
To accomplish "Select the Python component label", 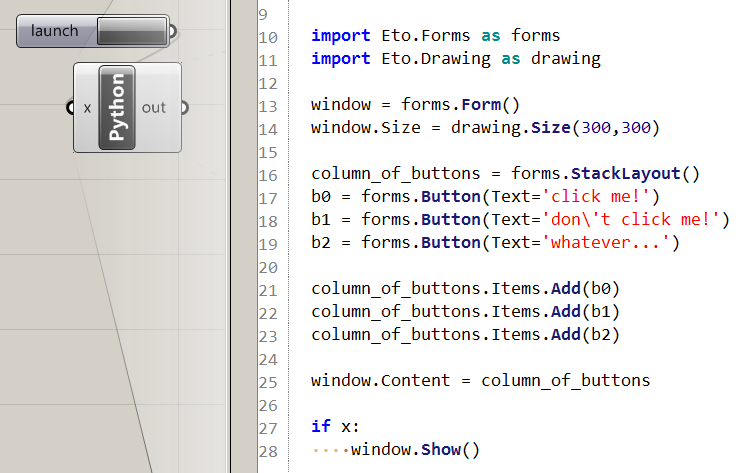I will point(117,108).
